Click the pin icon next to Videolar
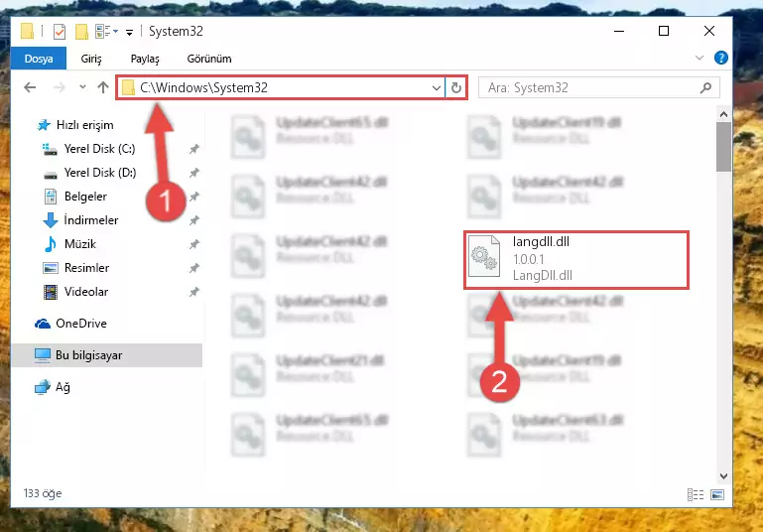Screen dimensions: 763x532 (x=194, y=292)
